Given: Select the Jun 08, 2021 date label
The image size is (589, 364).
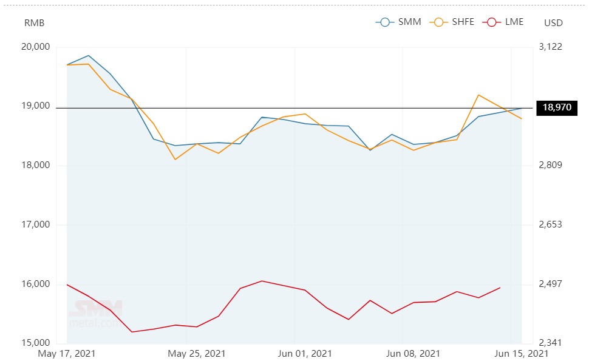Looking at the screenshot, I should point(413,354).
